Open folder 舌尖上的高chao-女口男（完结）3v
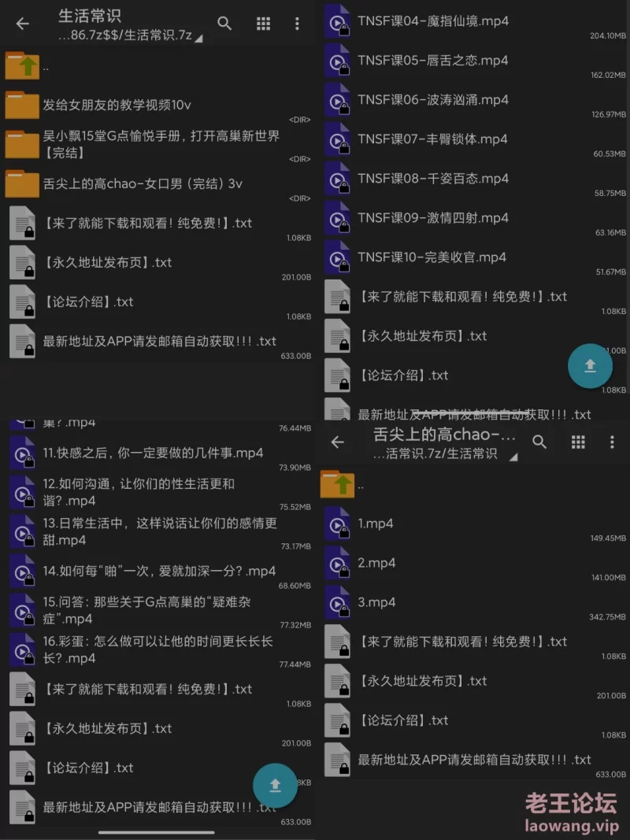The image size is (630, 840). pyautogui.click(x=157, y=184)
